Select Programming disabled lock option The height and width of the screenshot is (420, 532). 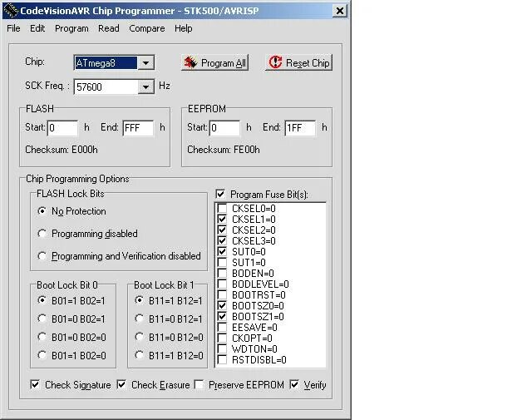[x=42, y=234]
